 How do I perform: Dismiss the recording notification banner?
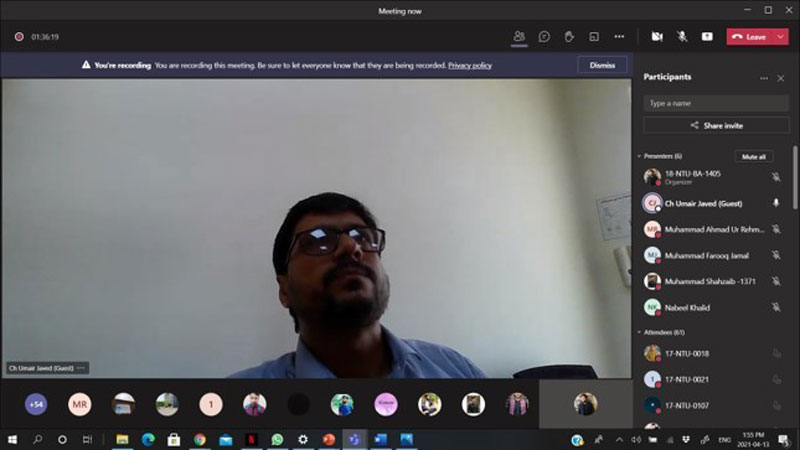click(x=602, y=65)
